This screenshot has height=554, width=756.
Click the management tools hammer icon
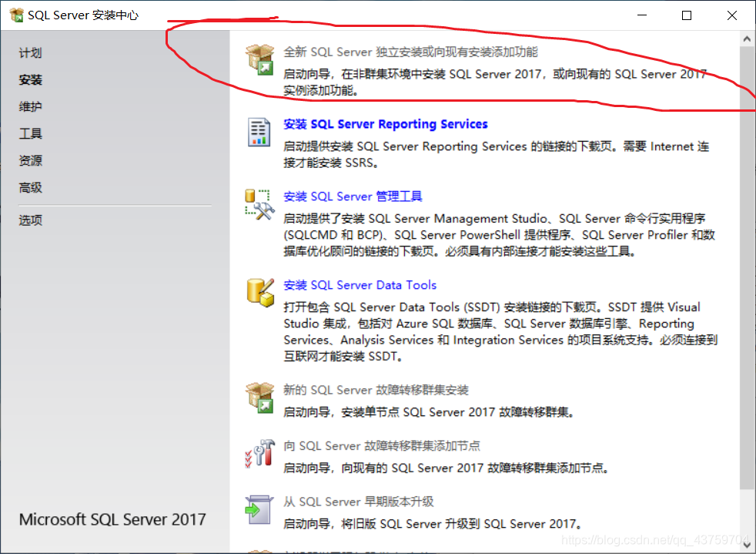coord(259,205)
